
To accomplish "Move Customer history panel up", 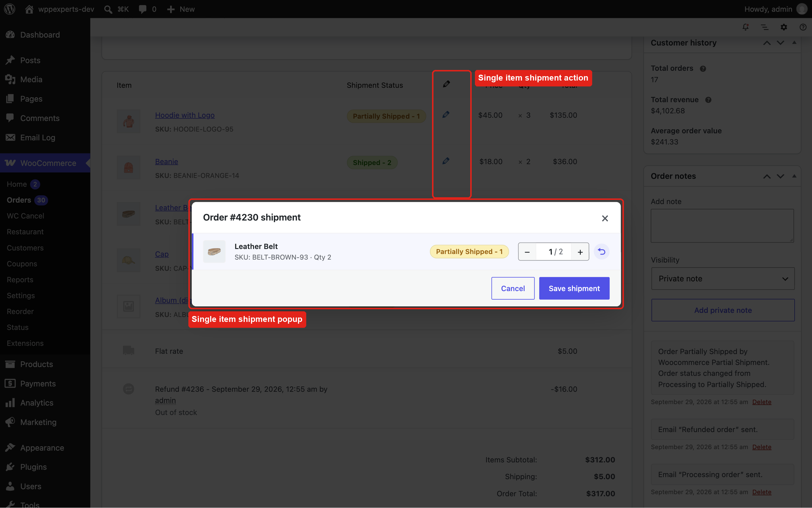I will (767, 43).
